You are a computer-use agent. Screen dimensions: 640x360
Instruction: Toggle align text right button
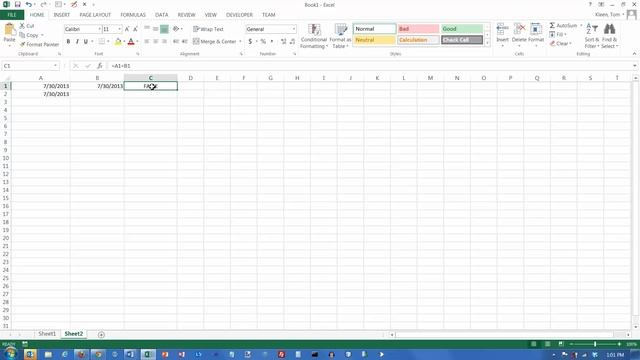coord(164,41)
